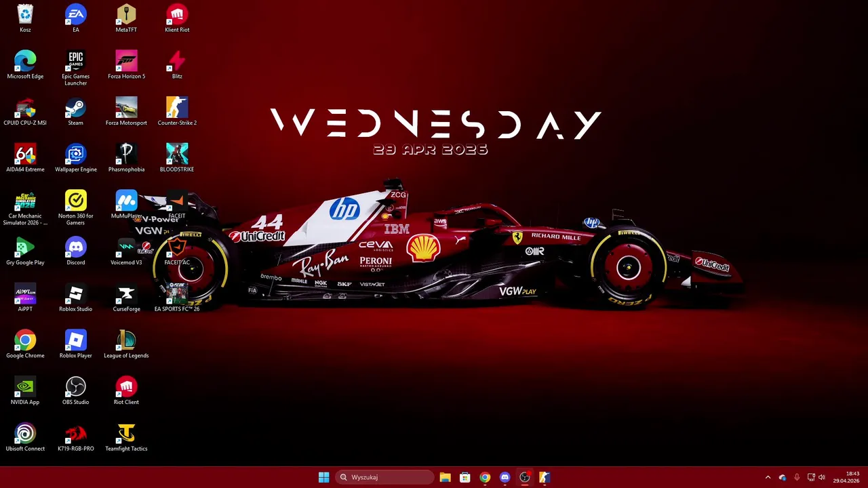Image resolution: width=868 pixels, height=488 pixels.
Task: Click the Wyszukaj taskbar search box
Action: (384, 477)
